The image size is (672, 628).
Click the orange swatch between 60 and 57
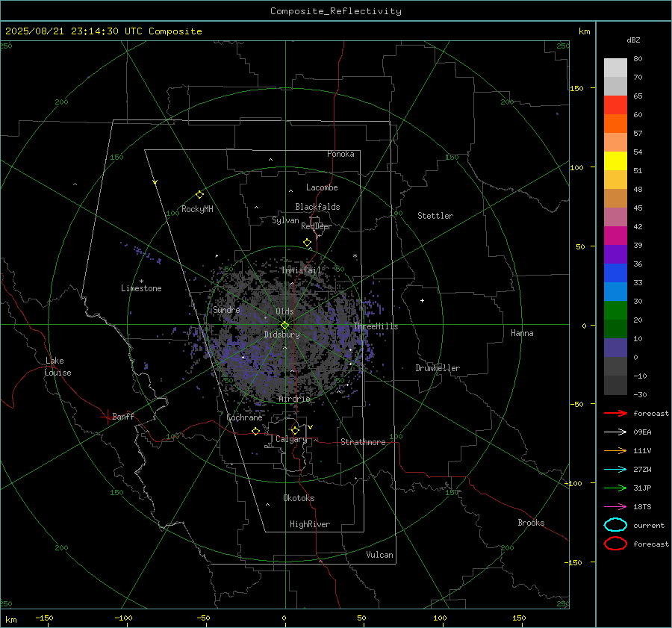point(615,123)
